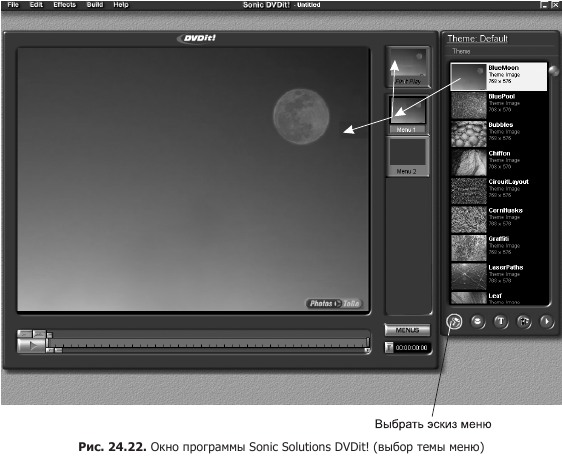Image resolution: width=562 pixels, height=460 pixels.
Task: Click the theme list scroll ball
Action: (554, 71)
